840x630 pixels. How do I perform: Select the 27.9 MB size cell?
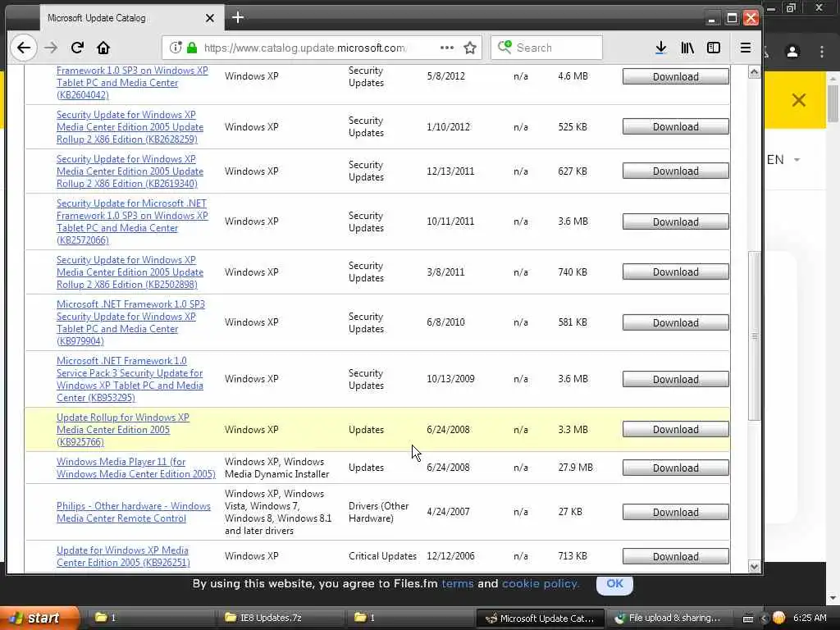click(575, 468)
